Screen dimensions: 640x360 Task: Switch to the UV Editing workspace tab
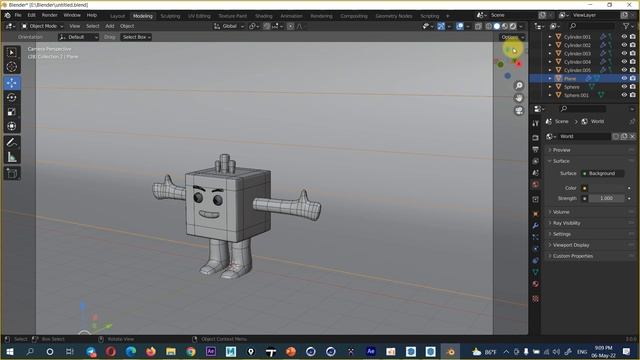pyautogui.click(x=199, y=16)
